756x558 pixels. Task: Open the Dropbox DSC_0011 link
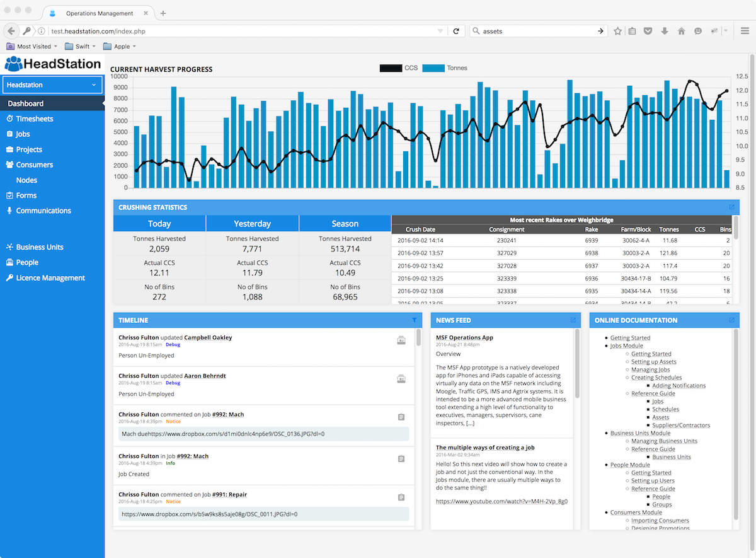(x=209, y=514)
